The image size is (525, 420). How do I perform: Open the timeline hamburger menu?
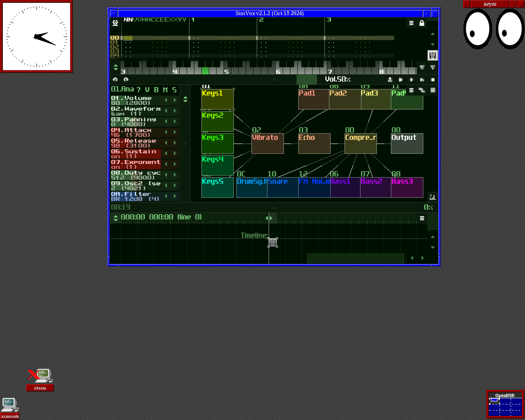tap(422, 218)
